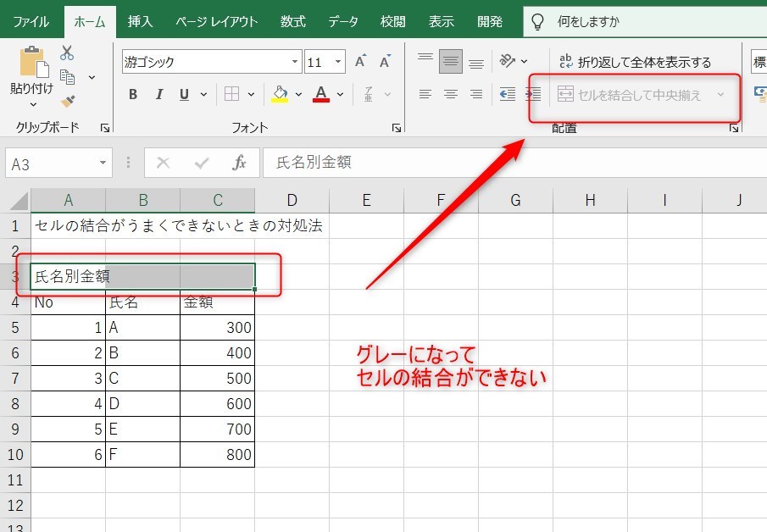The width and height of the screenshot is (767, 532).
Task: Toggle italic formatting
Action: coord(159,94)
